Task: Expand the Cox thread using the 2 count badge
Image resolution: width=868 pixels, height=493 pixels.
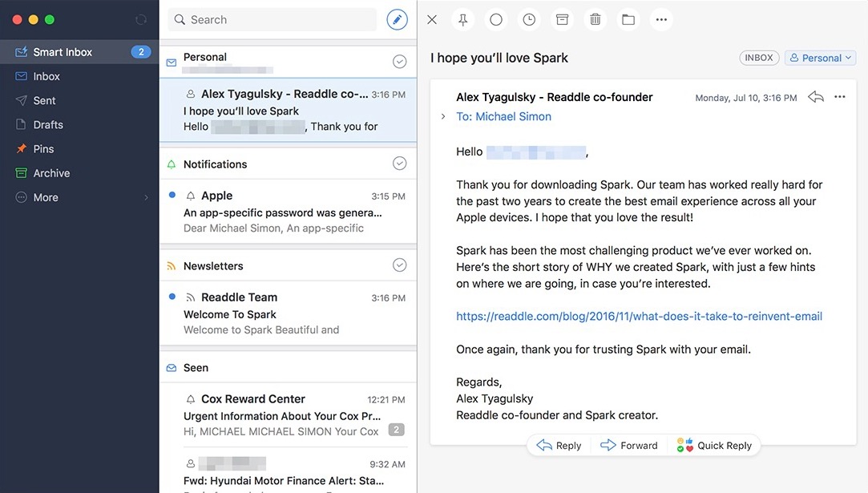Action: (x=397, y=430)
